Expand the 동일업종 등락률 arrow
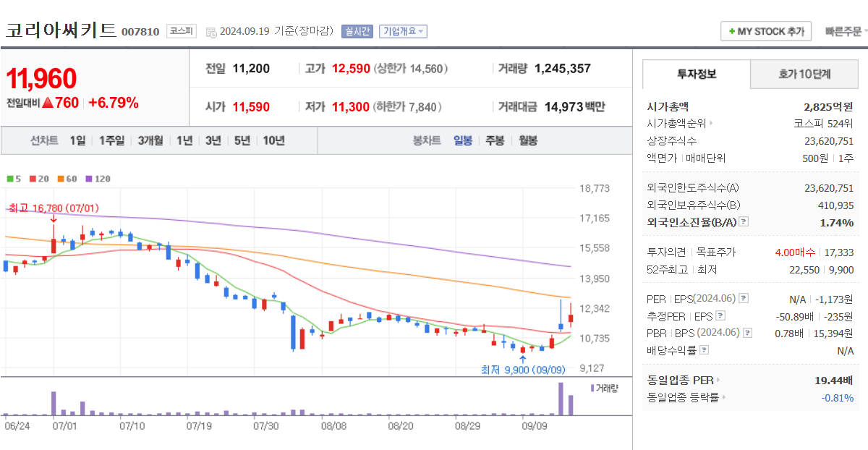The width and height of the screenshot is (868, 450). [724, 397]
